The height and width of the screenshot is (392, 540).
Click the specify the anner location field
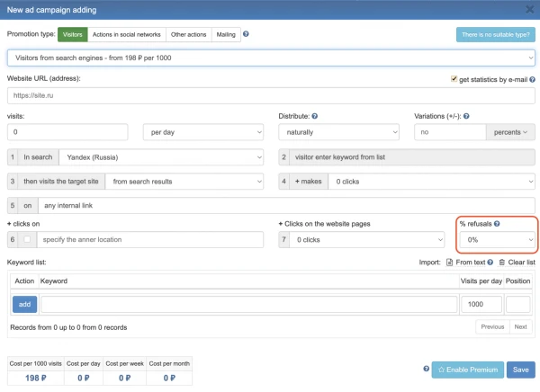coord(150,239)
